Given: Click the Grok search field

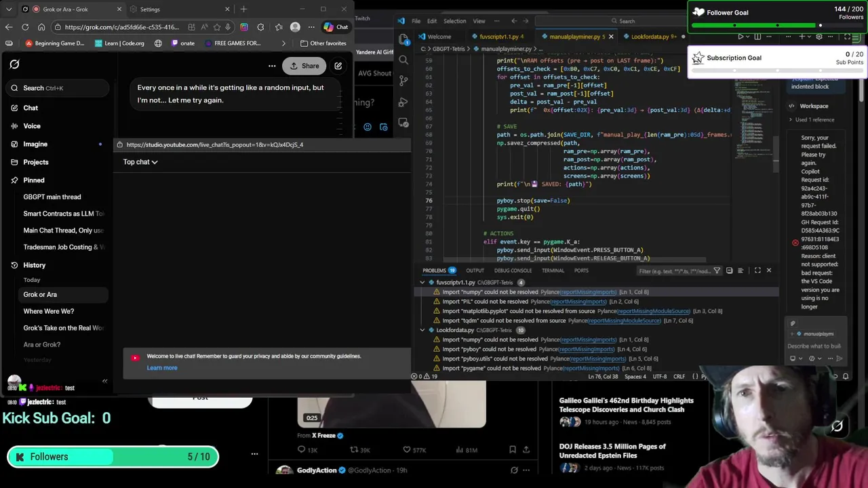Looking at the screenshot, I should click(x=58, y=87).
